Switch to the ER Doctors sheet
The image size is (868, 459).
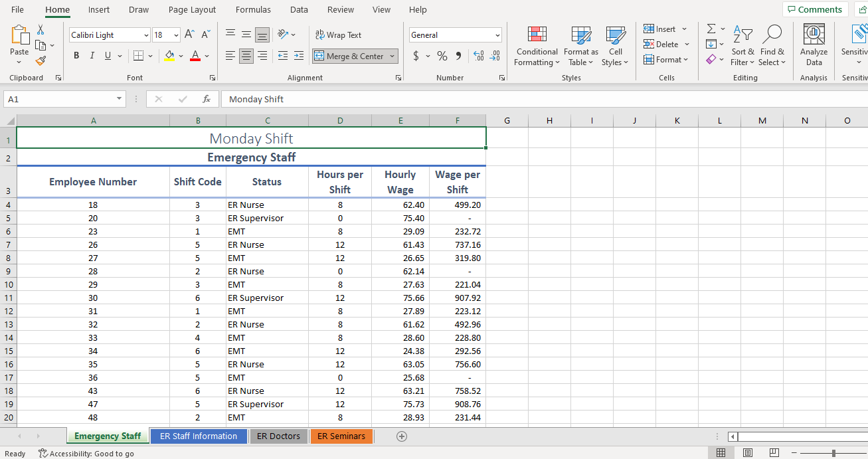(x=278, y=436)
